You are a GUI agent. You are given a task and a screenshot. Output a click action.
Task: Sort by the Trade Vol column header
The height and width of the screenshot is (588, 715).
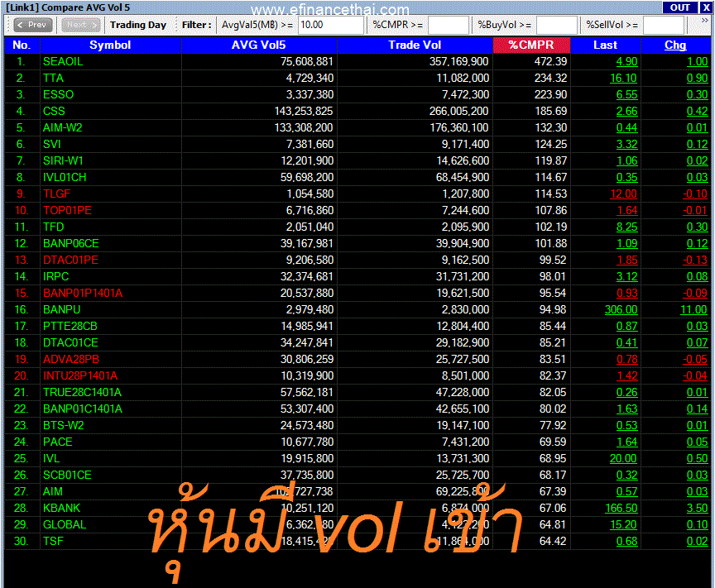[x=415, y=45]
